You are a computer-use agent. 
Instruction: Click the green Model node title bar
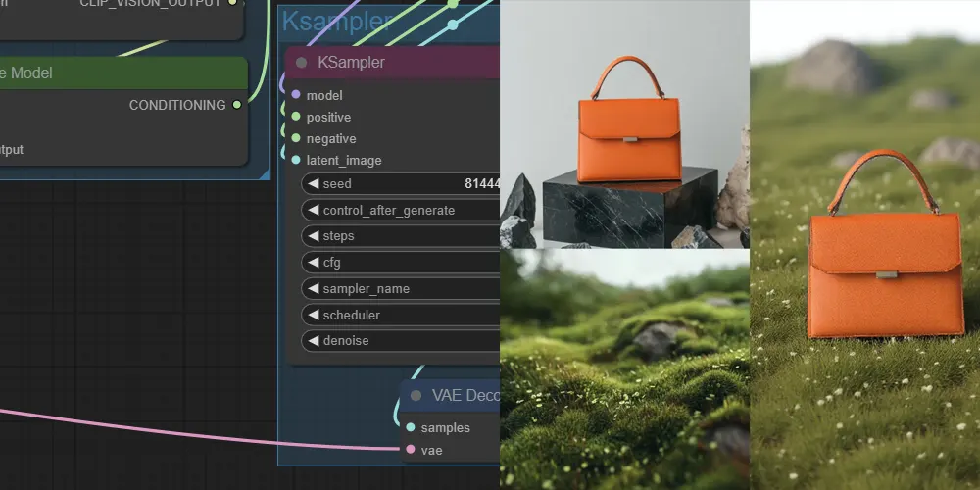click(x=123, y=73)
